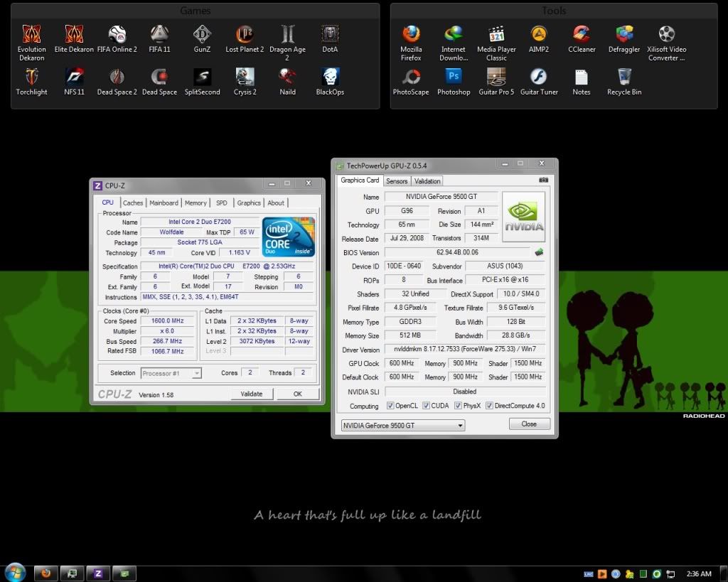The height and width of the screenshot is (582, 728).
Task: Open the Defraggler tool icon
Action: 624,39
